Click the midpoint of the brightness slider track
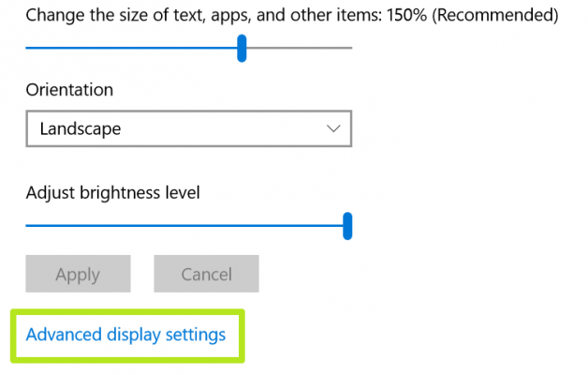 pos(187,226)
